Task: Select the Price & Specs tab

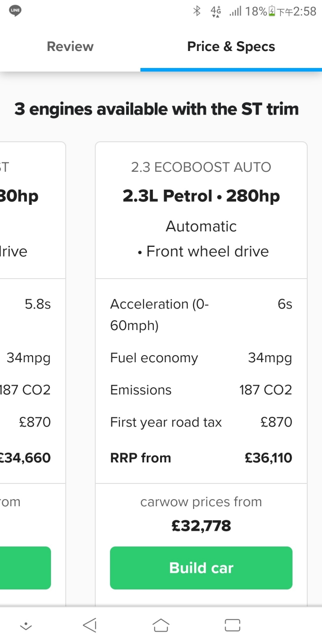Action: coord(231,47)
